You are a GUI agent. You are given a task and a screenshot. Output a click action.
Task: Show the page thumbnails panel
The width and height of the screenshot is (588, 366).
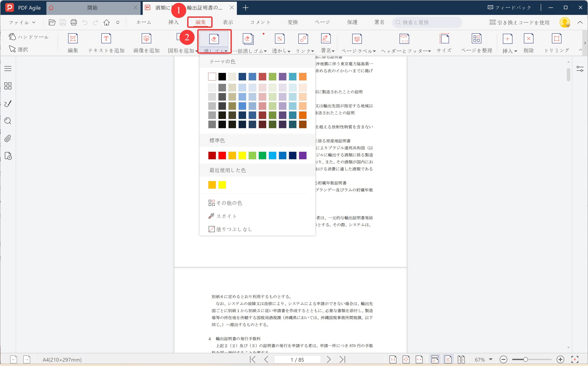(x=7, y=86)
